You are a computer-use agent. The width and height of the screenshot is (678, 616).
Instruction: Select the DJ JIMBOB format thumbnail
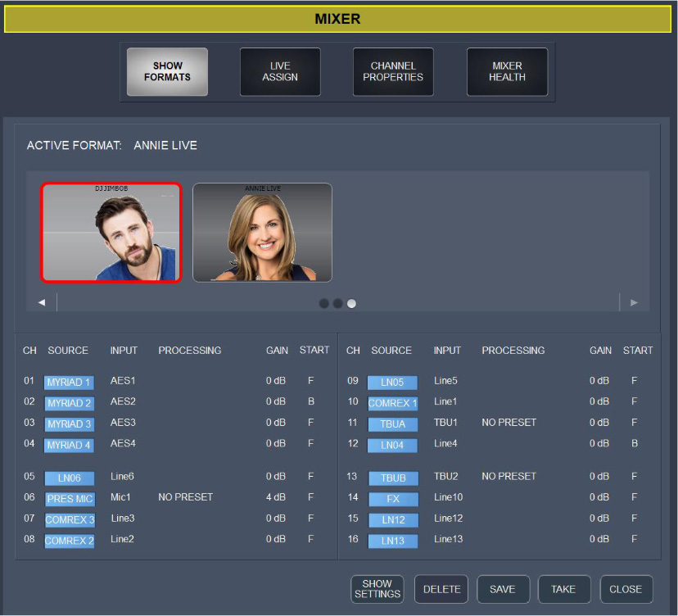(111, 233)
